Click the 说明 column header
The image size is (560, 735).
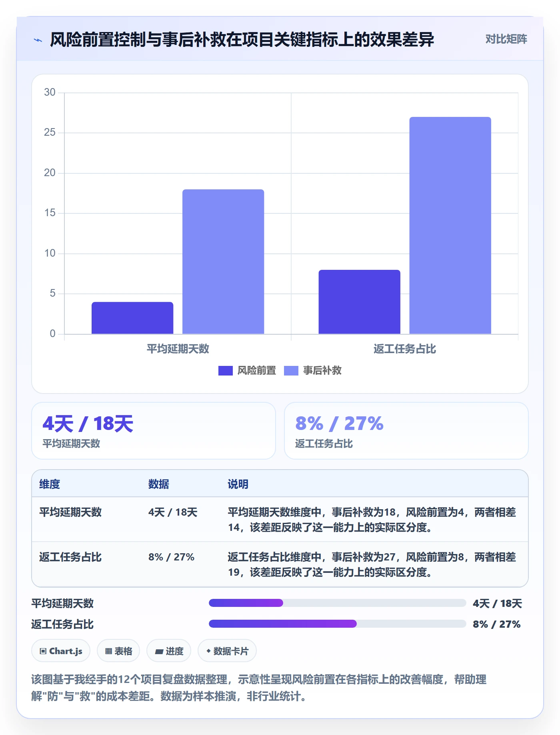pos(238,484)
